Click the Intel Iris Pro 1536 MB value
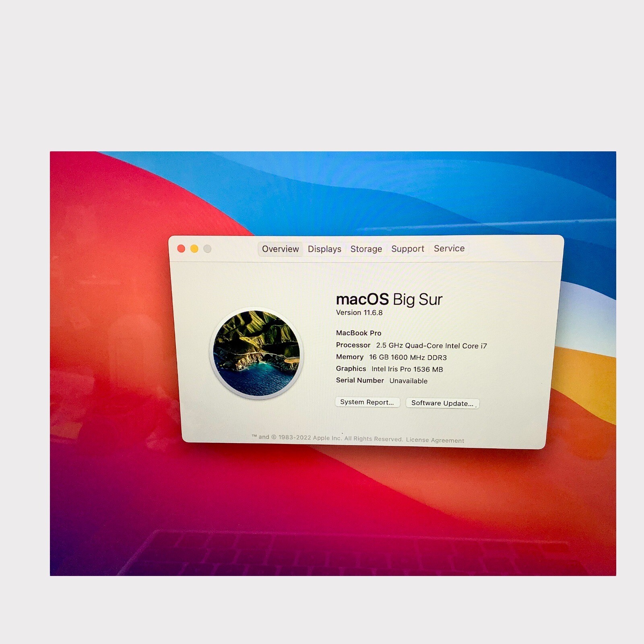The width and height of the screenshot is (644, 644). pyautogui.click(x=407, y=369)
